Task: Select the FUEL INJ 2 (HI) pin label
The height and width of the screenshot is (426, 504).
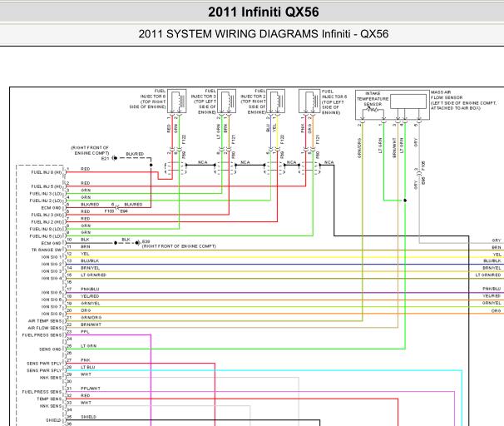Action: coord(47,222)
